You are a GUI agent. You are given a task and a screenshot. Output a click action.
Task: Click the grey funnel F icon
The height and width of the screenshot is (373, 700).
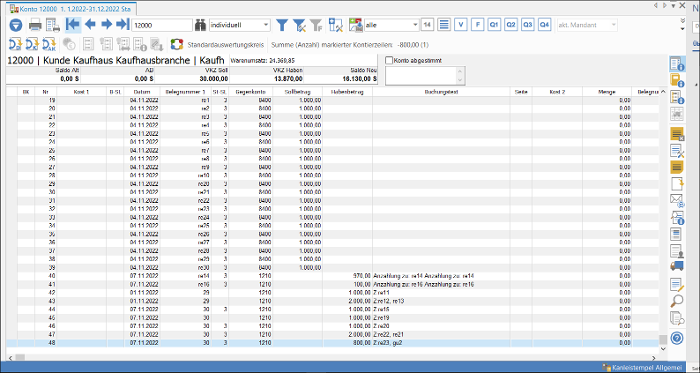[x=316, y=25]
